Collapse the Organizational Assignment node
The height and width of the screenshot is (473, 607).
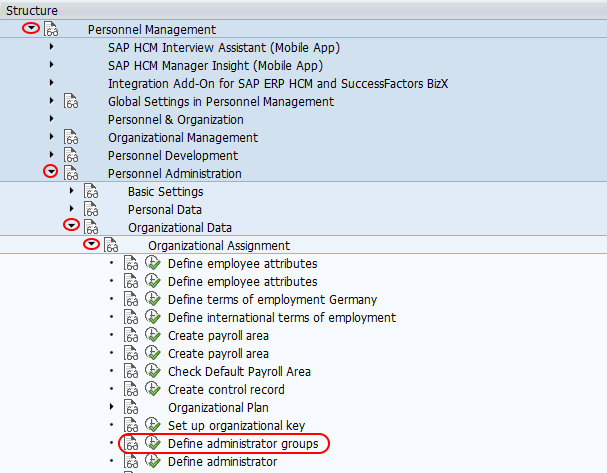[91, 244]
